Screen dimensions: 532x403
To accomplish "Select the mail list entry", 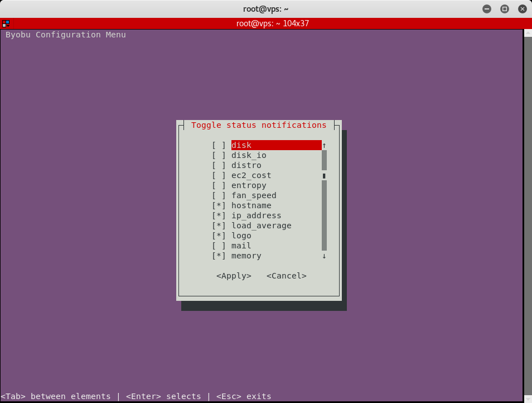I will coord(241,246).
